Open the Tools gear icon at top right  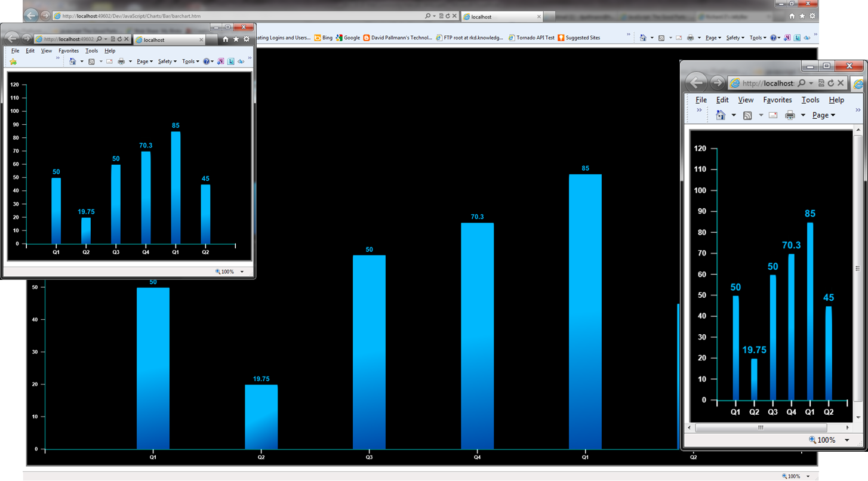[x=247, y=39]
